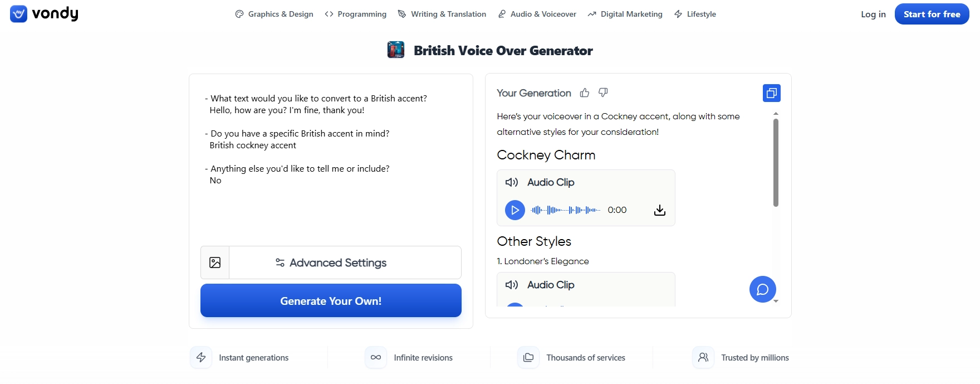Open the chat support bubble
This screenshot has height=384, width=980.
762,289
